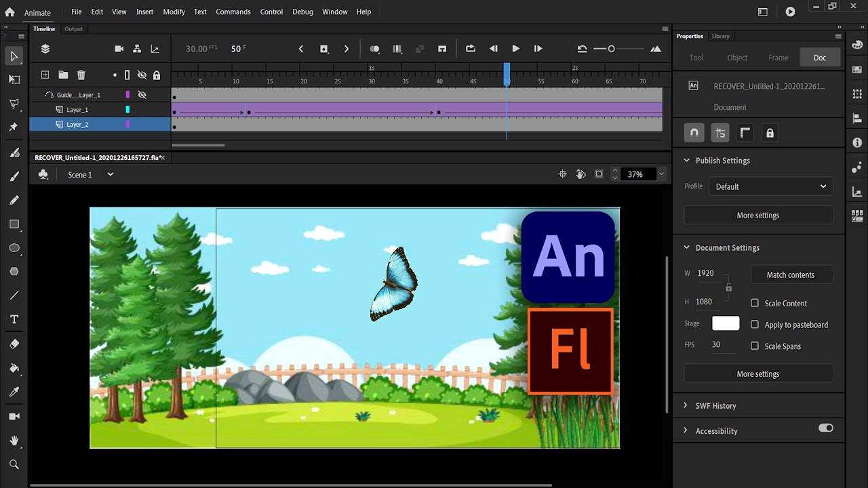Click More settings under Publish Settings
This screenshot has height=488, width=868.
tap(758, 215)
